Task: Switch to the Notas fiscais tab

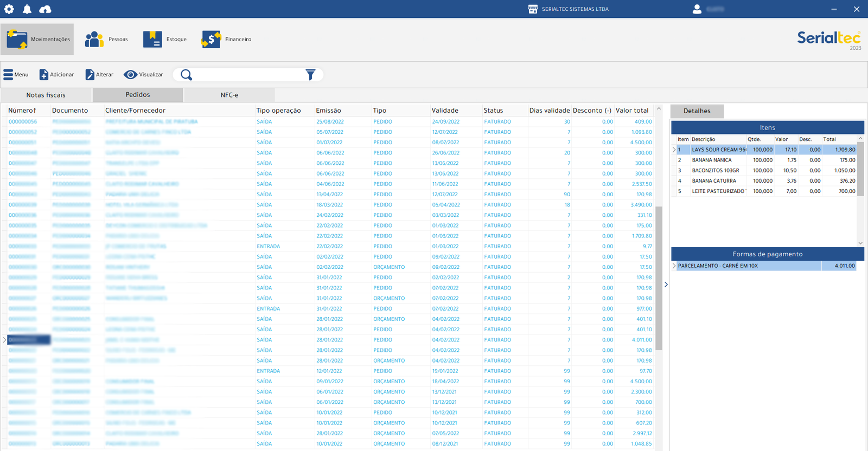Action: point(46,95)
